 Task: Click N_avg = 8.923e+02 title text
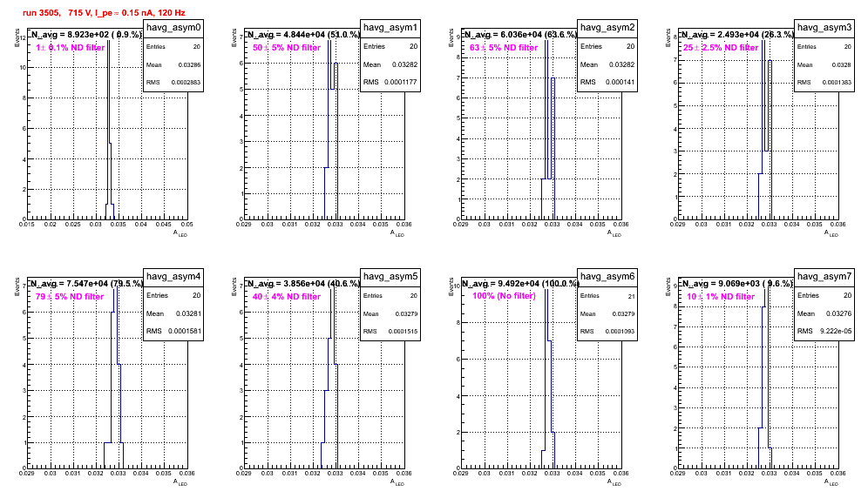pos(86,34)
